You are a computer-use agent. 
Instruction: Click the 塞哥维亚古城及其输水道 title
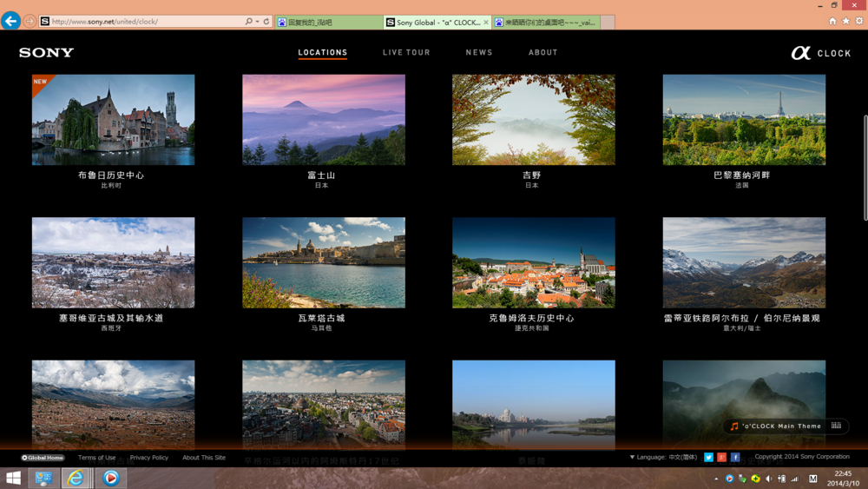coord(111,318)
